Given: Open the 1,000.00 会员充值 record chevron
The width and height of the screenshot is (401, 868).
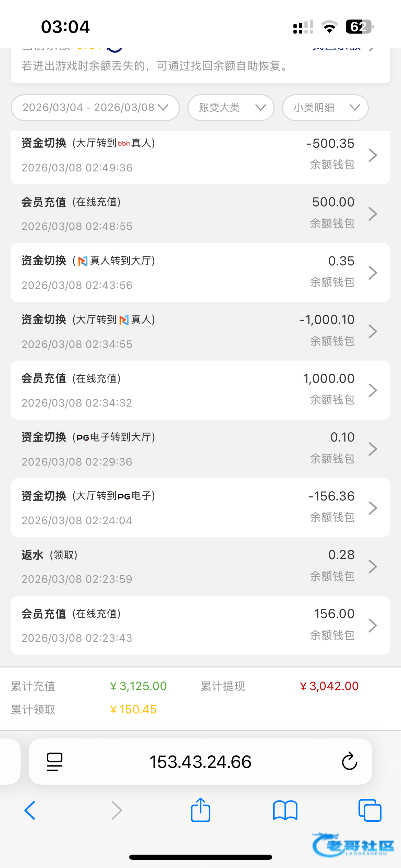Looking at the screenshot, I should [x=373, y=390].
